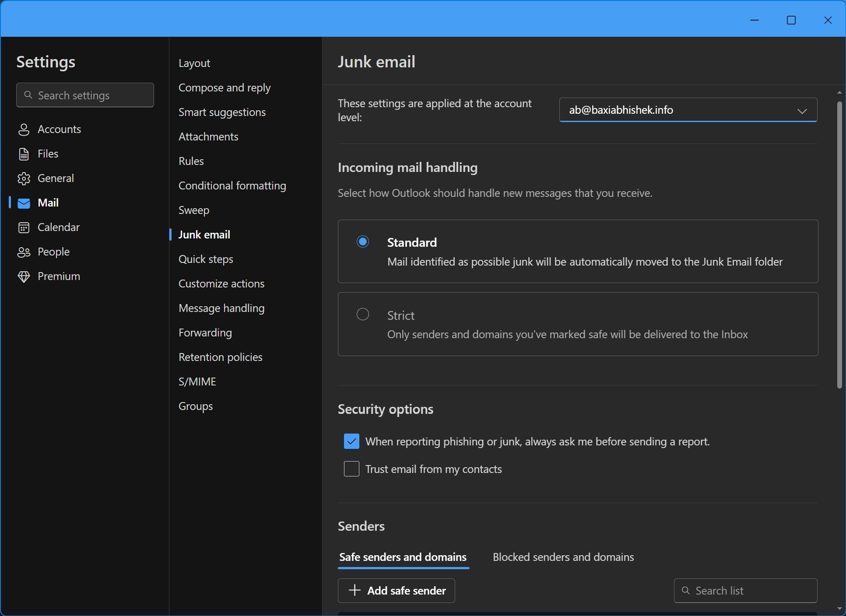Click the plus icon on Add safe sender
The image size is (846, 616).
[x=355, y=590]
